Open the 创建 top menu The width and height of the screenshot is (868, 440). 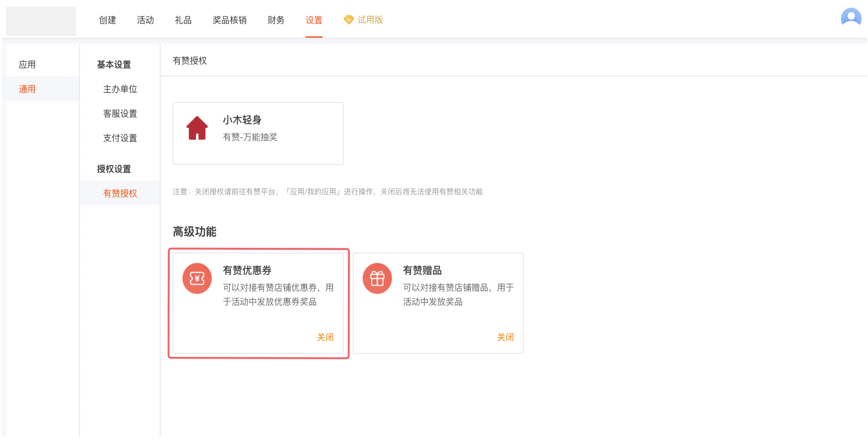tap(107, 20)
